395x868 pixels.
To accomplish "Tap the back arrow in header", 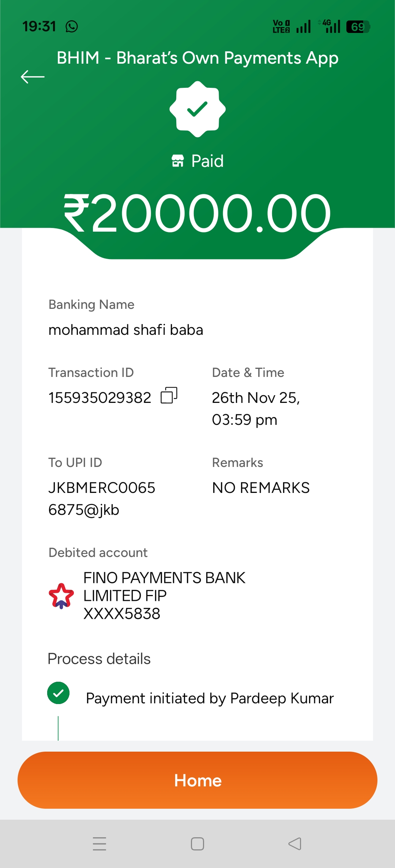I will pos(33,77).
